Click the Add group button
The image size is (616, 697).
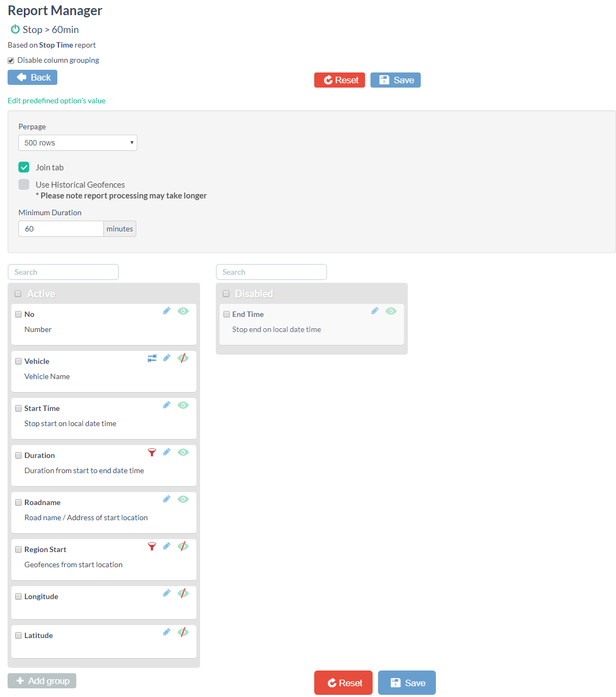[x=41, y=680]
